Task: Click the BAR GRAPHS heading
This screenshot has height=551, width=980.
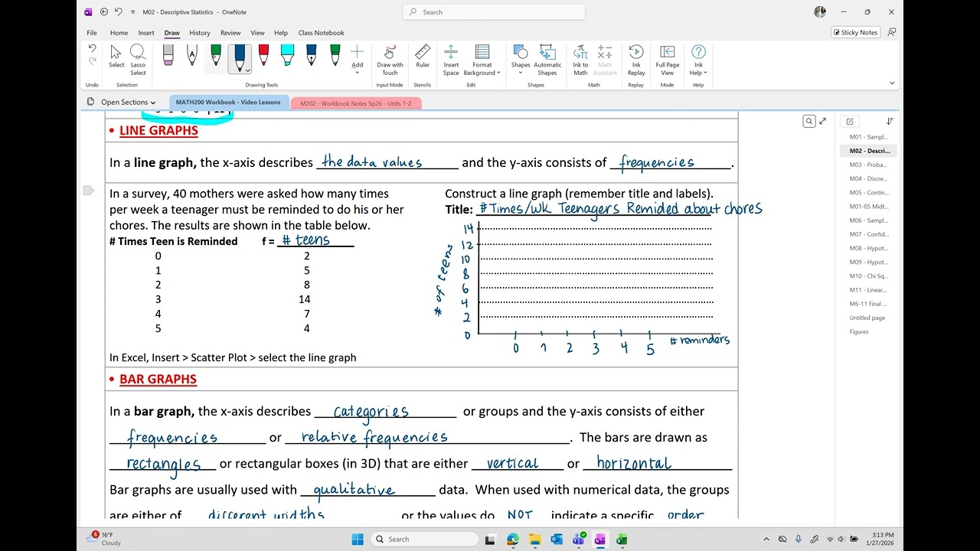Action: point(158,379)
